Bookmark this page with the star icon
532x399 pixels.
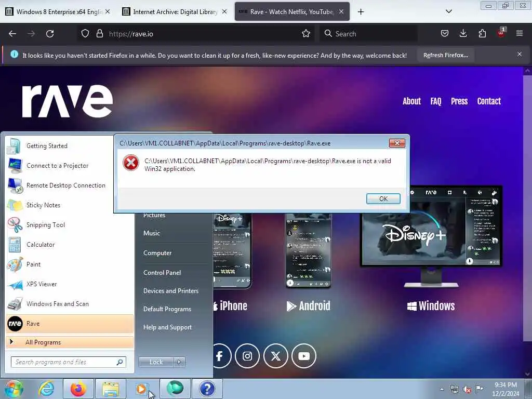coord(306,34)
